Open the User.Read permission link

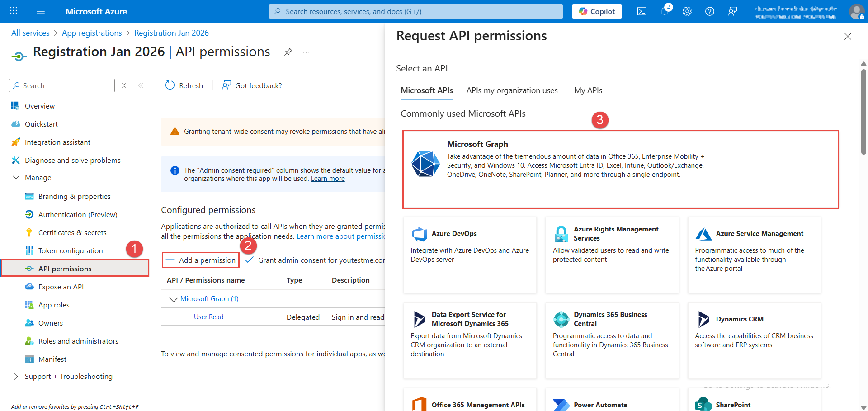(x=208, y=317)
